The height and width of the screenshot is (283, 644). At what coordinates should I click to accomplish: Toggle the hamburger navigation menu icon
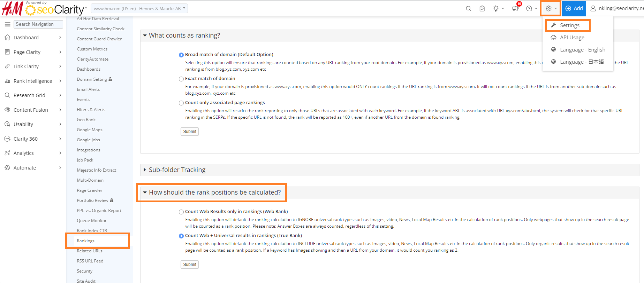[7, 24]
